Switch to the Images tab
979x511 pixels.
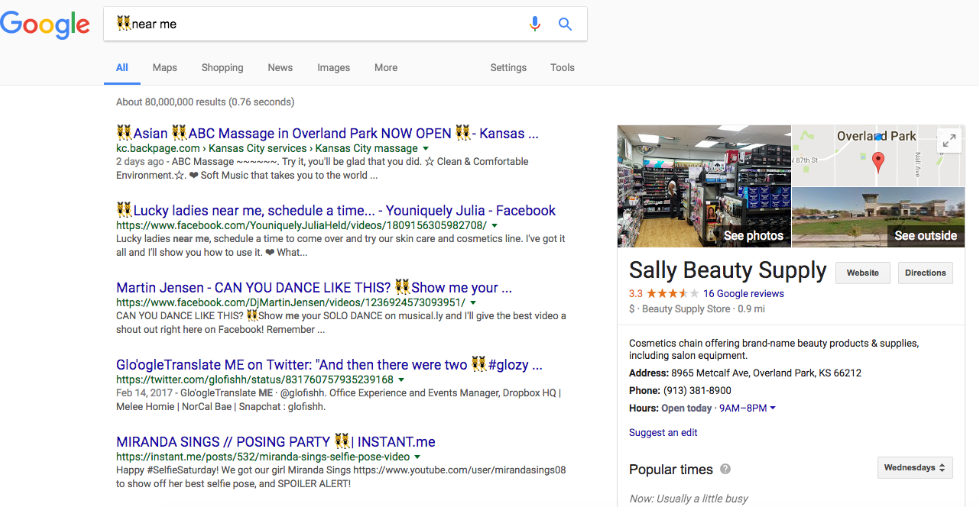click(333, 67)
